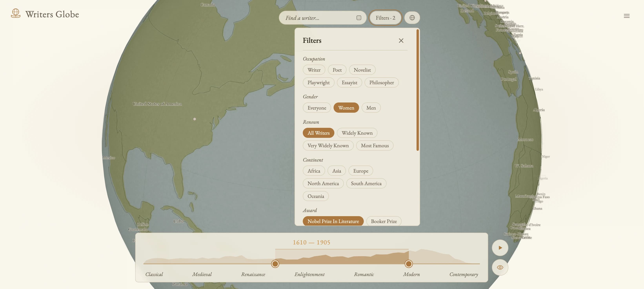Click the Filters panel scrollbar
The width and height of the screenshot is (644, 289).
point(418,90)
